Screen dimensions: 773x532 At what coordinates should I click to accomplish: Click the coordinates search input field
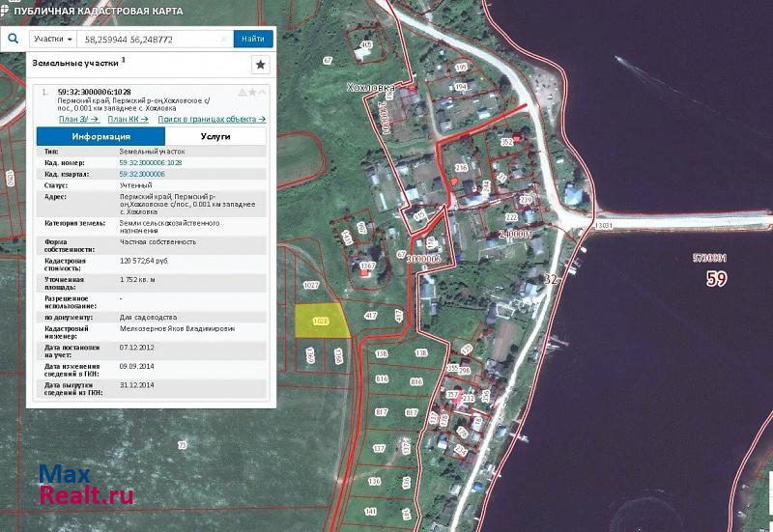click(150, 40)
